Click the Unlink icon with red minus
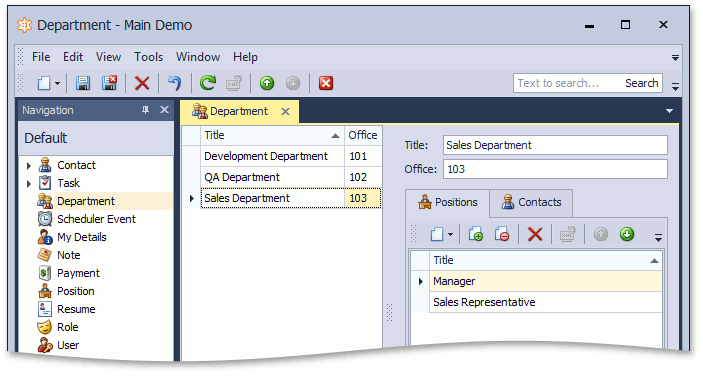 [x=502, y=234]
